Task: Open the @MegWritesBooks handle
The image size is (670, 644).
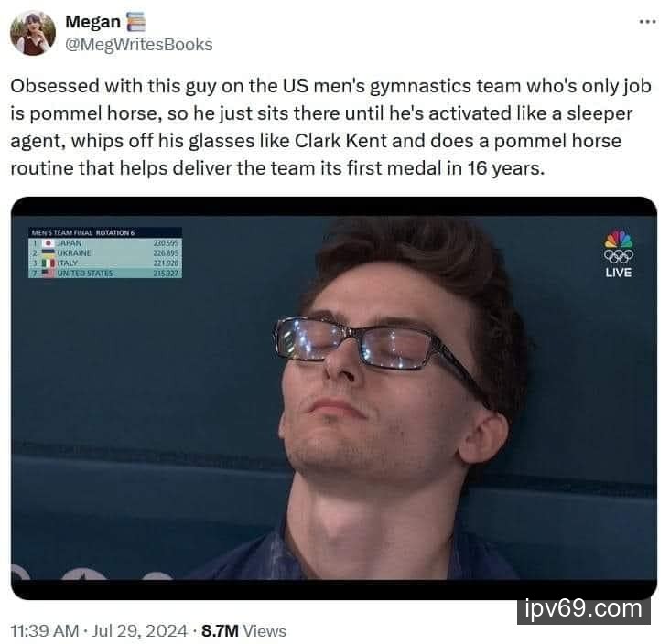Action: (138, 45)
